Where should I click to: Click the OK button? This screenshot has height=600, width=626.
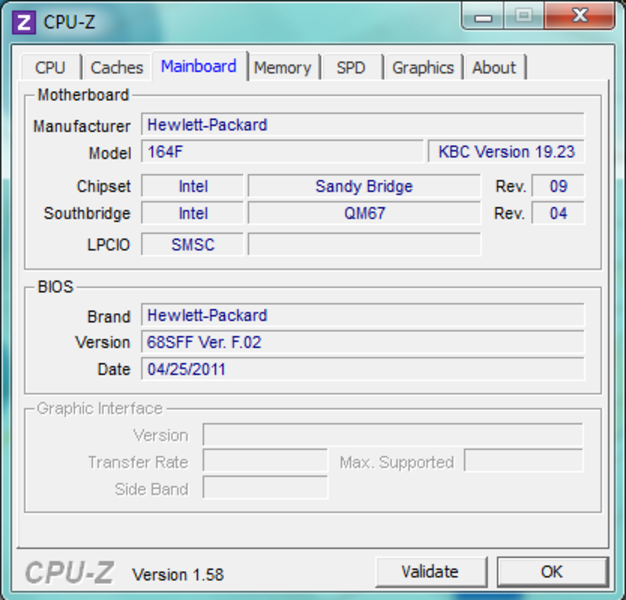(x=552, y=572)
